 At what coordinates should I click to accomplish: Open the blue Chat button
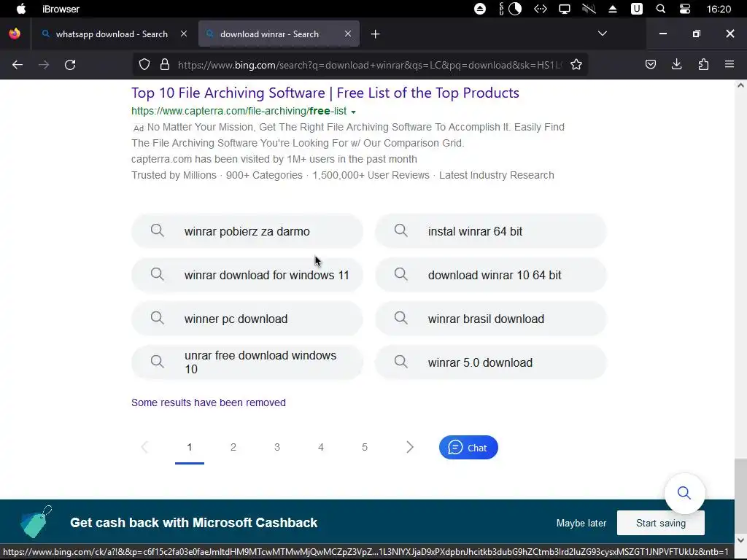(x=468, y=448)
